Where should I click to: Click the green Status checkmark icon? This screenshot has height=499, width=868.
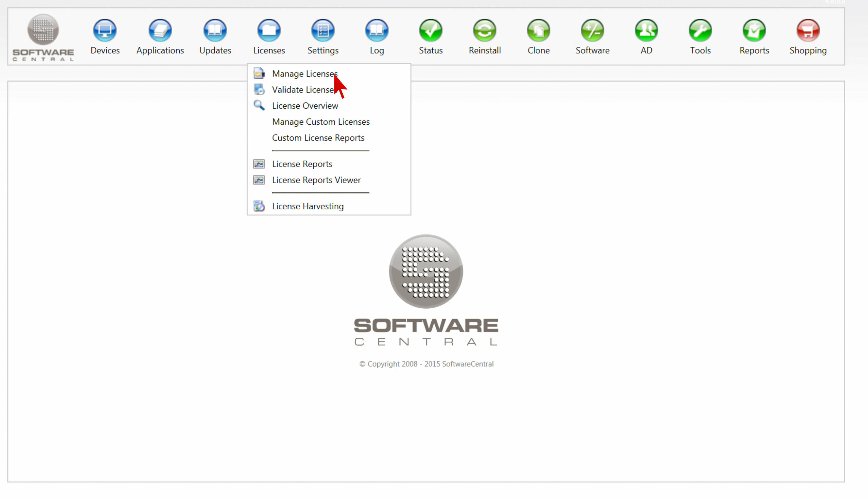coord(431,30)
